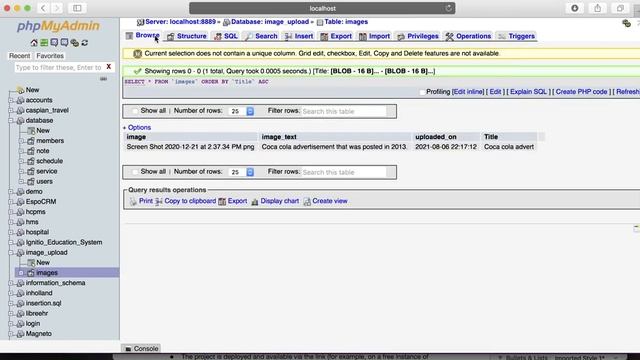Click the Recent button in sidebar

point(20,56)
